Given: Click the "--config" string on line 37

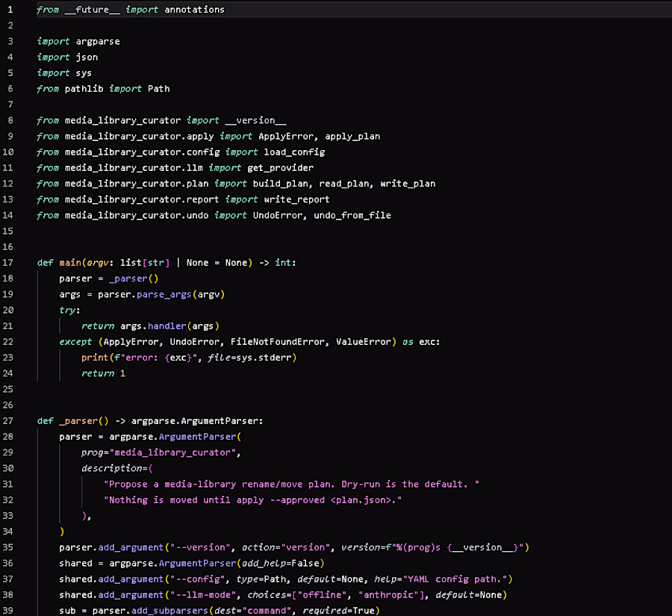Looking at the screenshot, I should [x=198, y=579].
